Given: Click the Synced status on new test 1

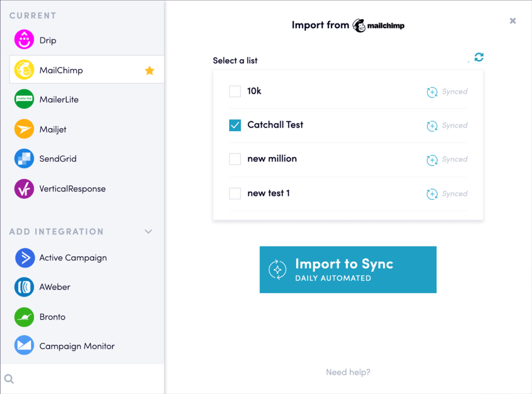Looking at the screenshot, I should [x=455, y=193].
